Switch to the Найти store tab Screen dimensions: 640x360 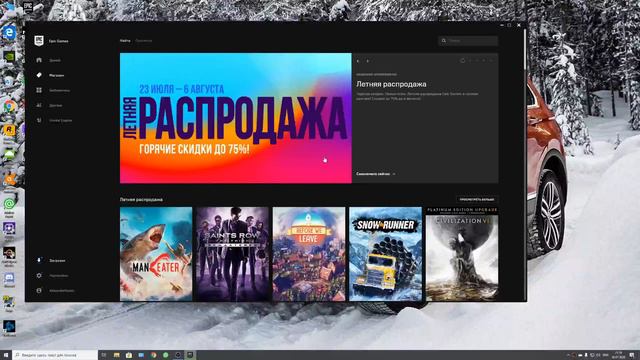click(x=125, y=41)
